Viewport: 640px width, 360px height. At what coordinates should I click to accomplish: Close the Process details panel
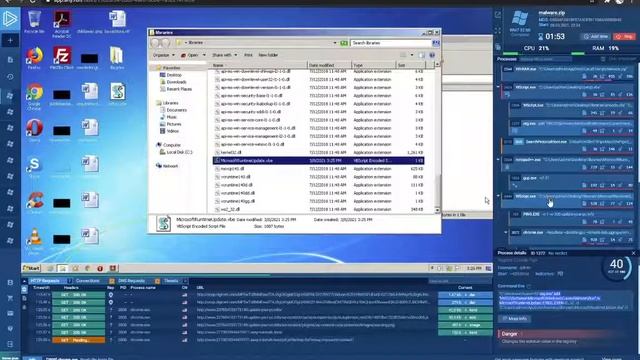click(x=633, y=253)
